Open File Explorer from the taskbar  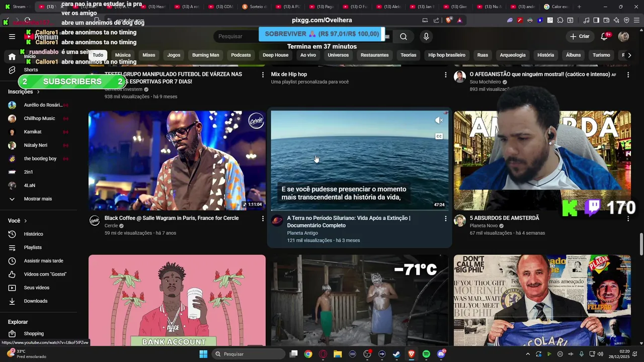(x=338, y=354)
